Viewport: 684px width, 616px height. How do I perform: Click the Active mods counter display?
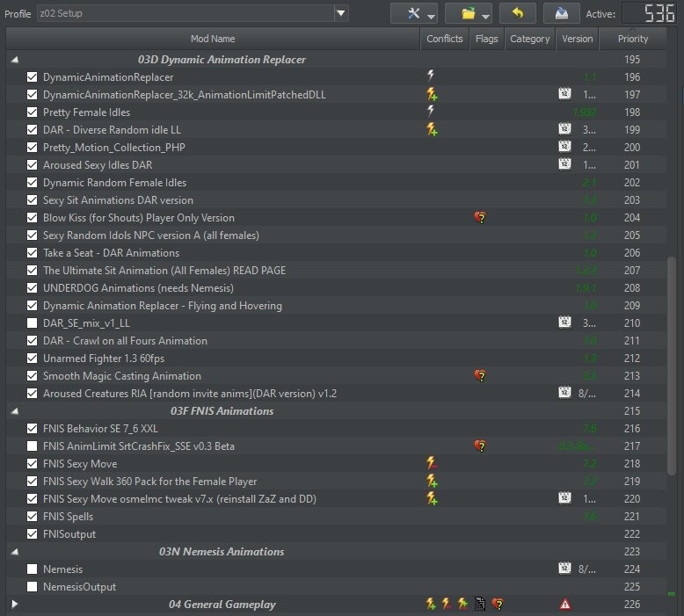pyautogui.click(x=649, y=13)
